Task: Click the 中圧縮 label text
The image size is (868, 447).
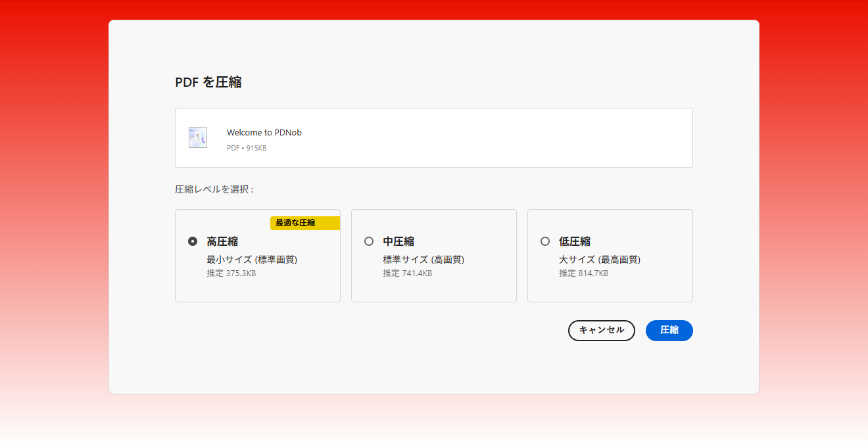Action: [398, 241]
